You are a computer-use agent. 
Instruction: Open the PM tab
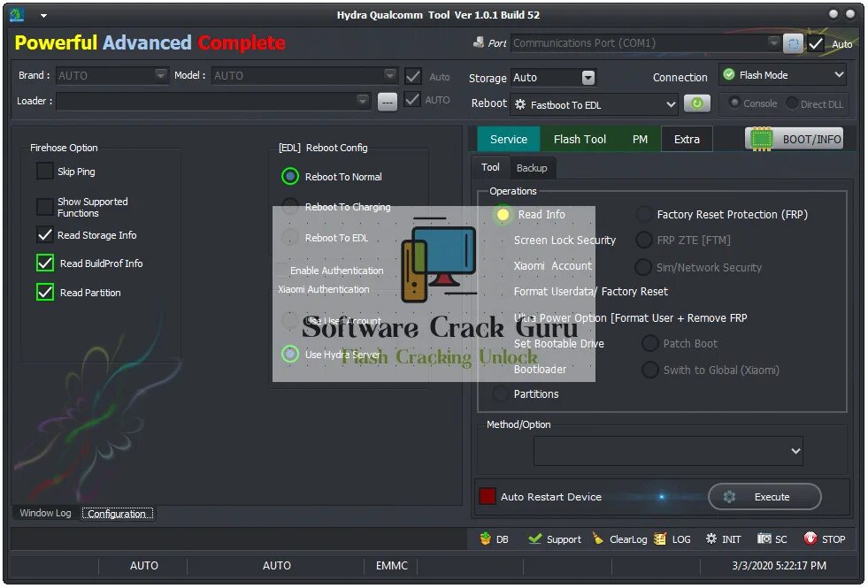coord(640,139)
